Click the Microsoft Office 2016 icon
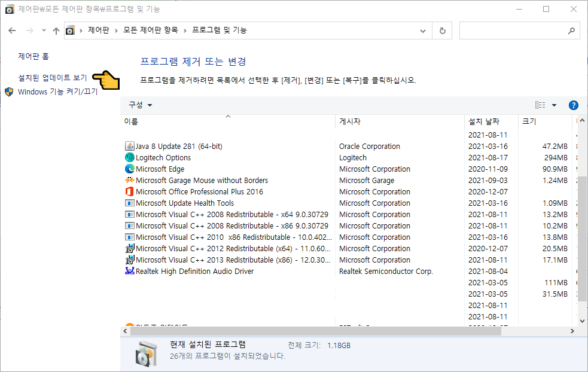 (x=129, y=191)
